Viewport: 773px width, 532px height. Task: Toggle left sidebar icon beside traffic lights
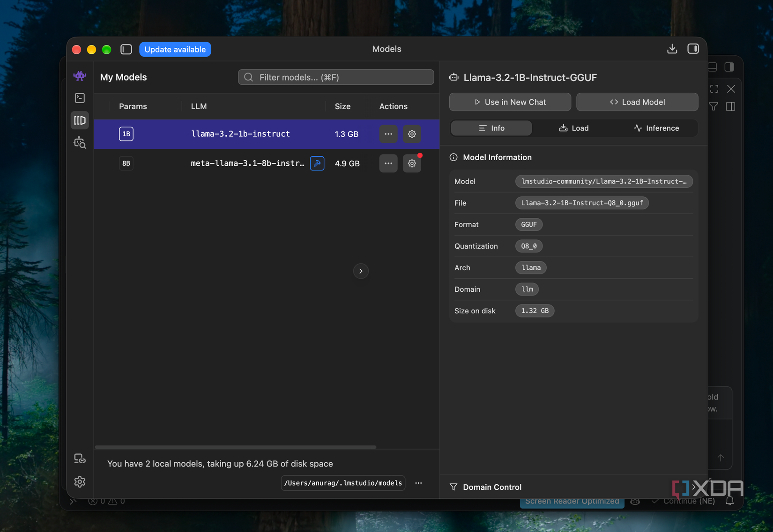126,49
